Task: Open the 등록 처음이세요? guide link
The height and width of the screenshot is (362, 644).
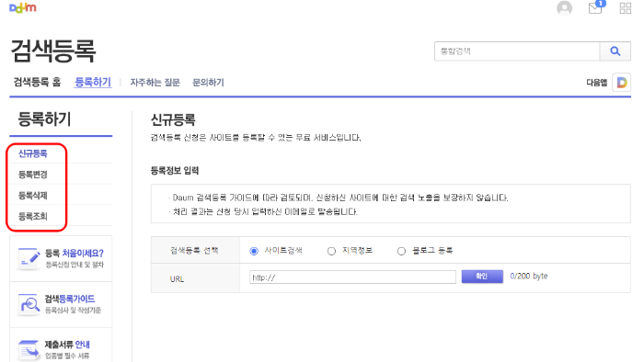Action: (75, 254)
